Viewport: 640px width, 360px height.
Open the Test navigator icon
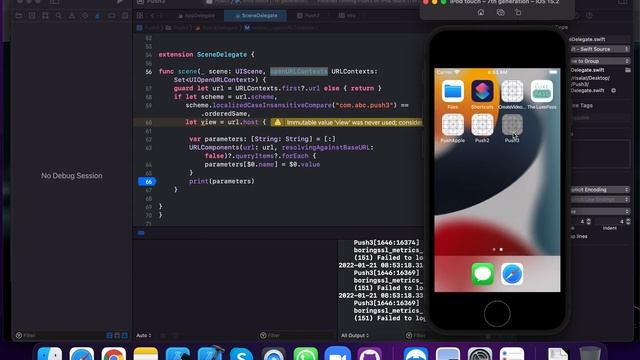click(84, 16)
